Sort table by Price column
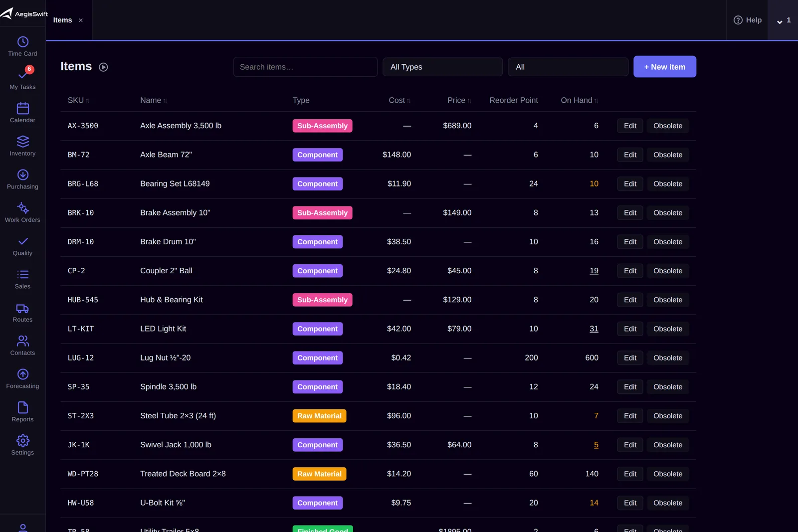This screenshot has width=798, height=532. tap(459, 100)
